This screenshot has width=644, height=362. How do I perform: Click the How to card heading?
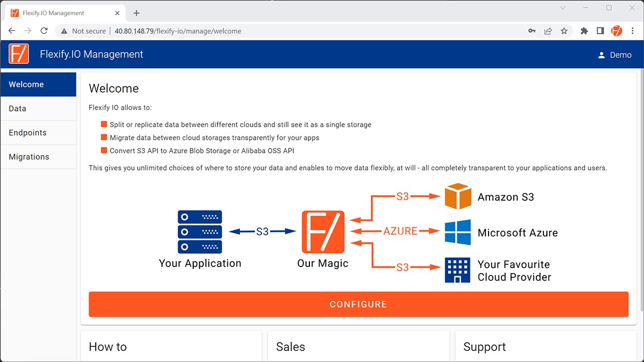[108, 347]
